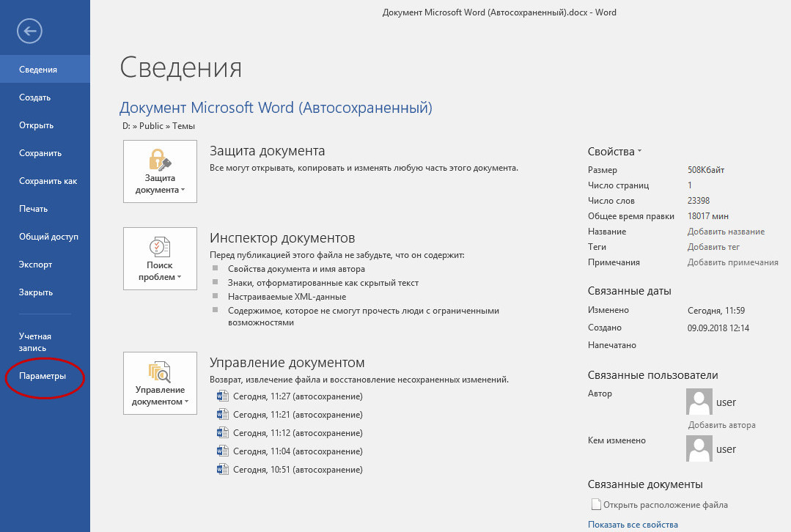
Task: Click Word file icon beside 11:12 autosave
Action: pyautogui.click(x=222, y=432)
